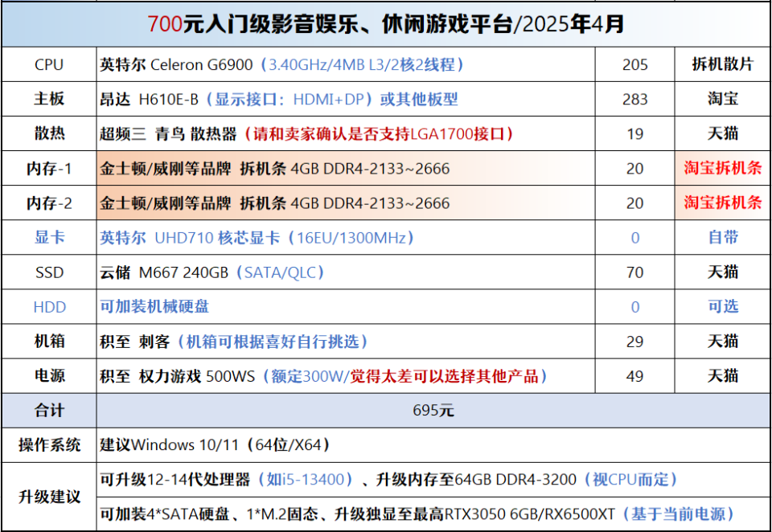Viewport: 772px width, 532px height.
Task: Click the '自带' source cell
Action: [722, 237]
